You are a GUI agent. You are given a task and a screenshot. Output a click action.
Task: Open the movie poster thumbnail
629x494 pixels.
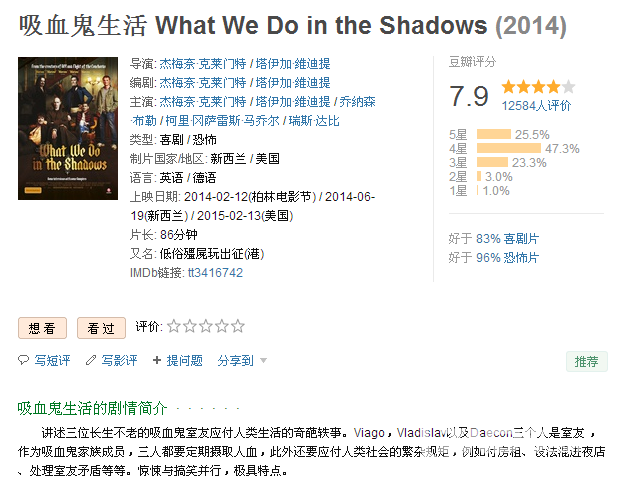tap(68, 128)
